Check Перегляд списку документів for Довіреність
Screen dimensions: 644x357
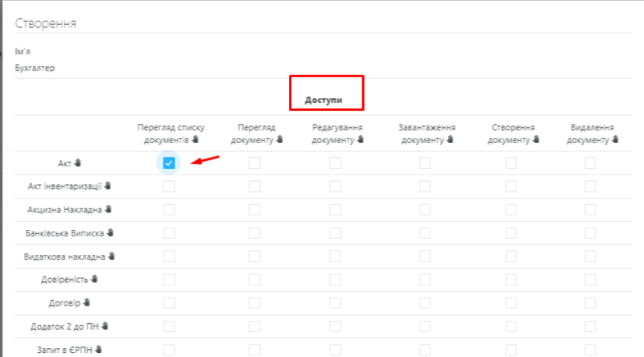coord(168,280)
